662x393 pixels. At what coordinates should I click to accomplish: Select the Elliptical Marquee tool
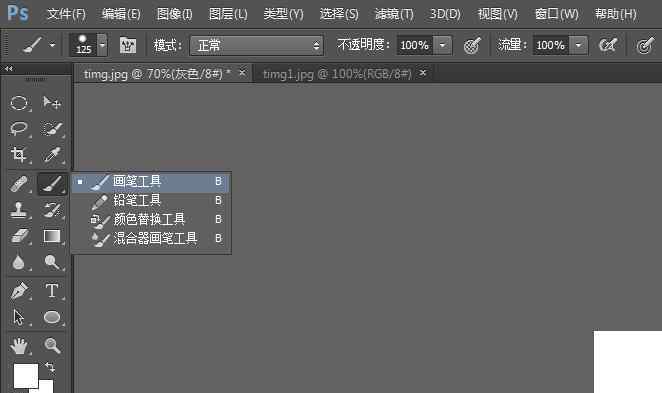point(19,103)
